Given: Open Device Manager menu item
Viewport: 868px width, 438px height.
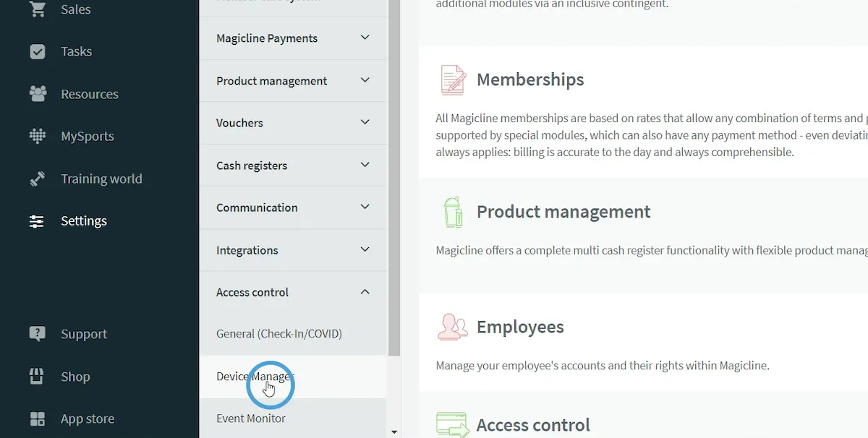Looking at the screenshot, I should click(255, 377).
